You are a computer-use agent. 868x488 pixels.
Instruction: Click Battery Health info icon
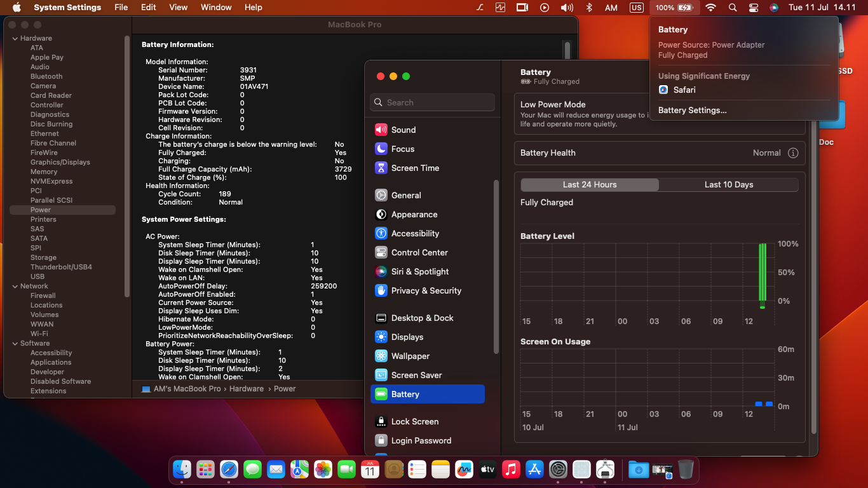coord(793,152)
